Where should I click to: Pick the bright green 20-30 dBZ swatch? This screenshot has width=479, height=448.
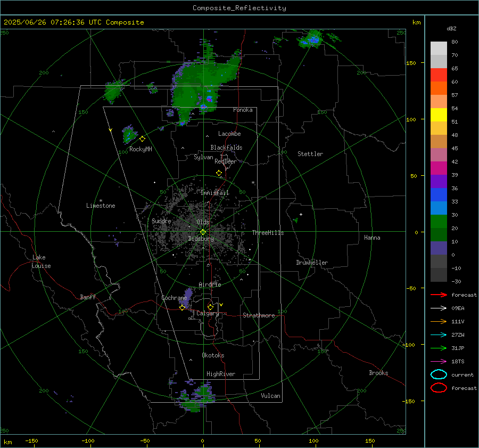[439, 222]
